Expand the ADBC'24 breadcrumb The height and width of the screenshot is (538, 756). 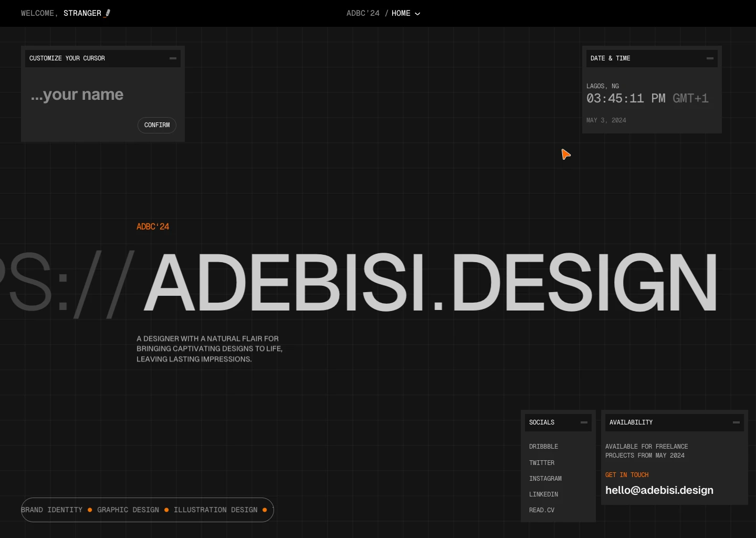coord(363,13)
